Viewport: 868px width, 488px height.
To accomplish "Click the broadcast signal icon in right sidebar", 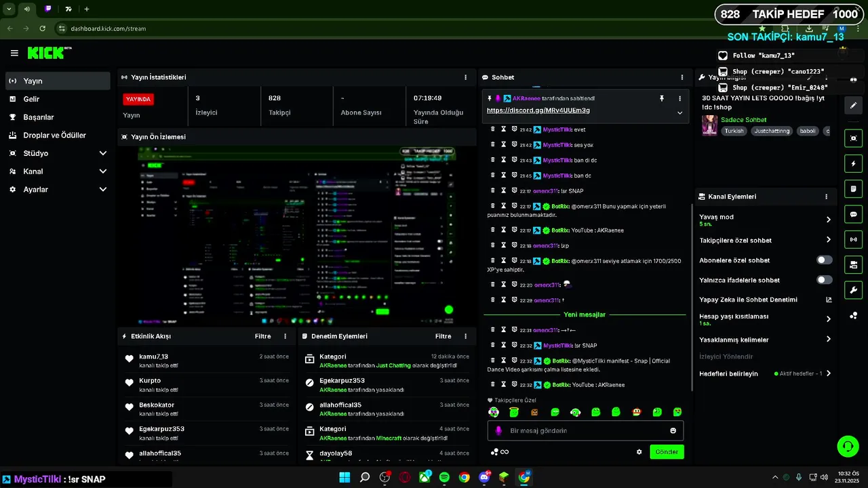I will pyautogui.click(x=853, y=239).
